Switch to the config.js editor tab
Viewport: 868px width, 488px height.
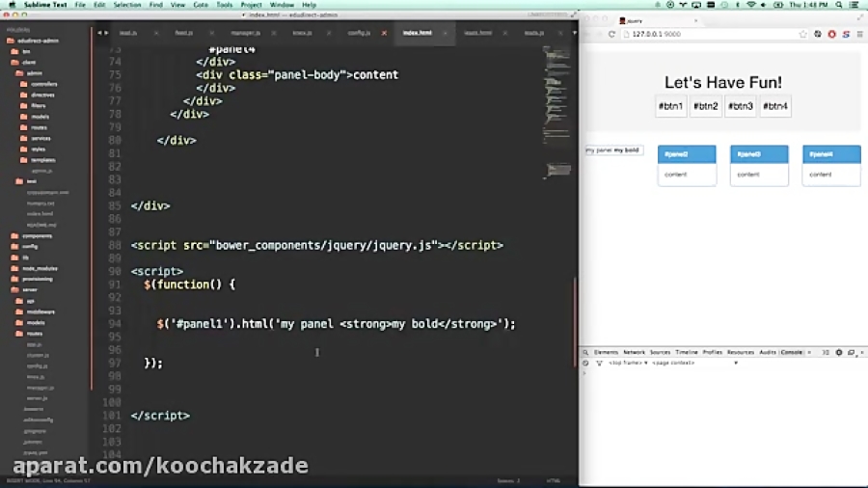click(359, 33)
